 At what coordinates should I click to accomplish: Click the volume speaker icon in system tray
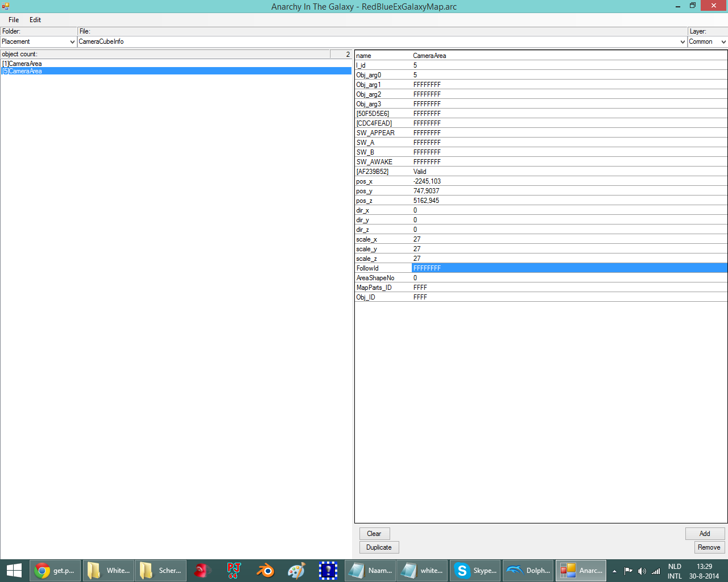(x=642, y=571)
